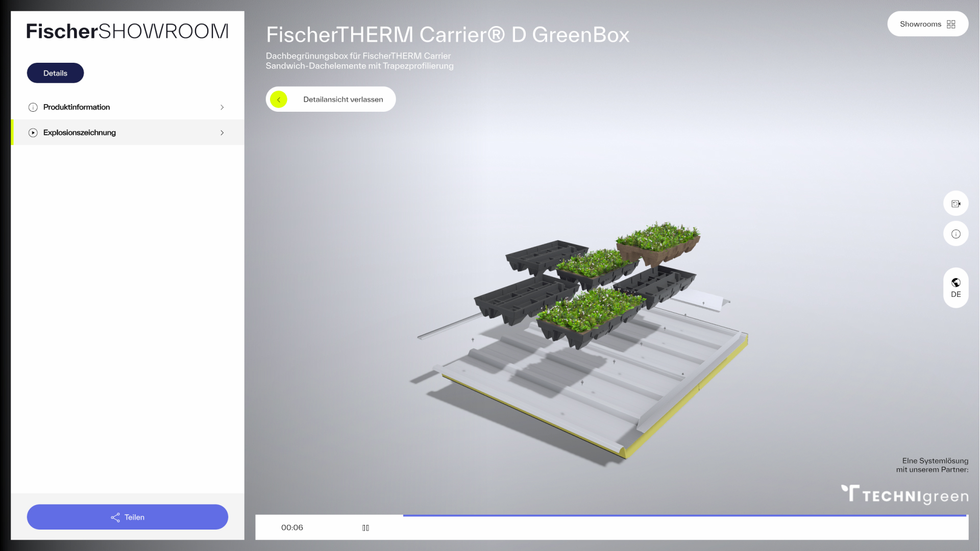
Task: Click the Explosionszeichnung play icon
Action: point(33,133)
